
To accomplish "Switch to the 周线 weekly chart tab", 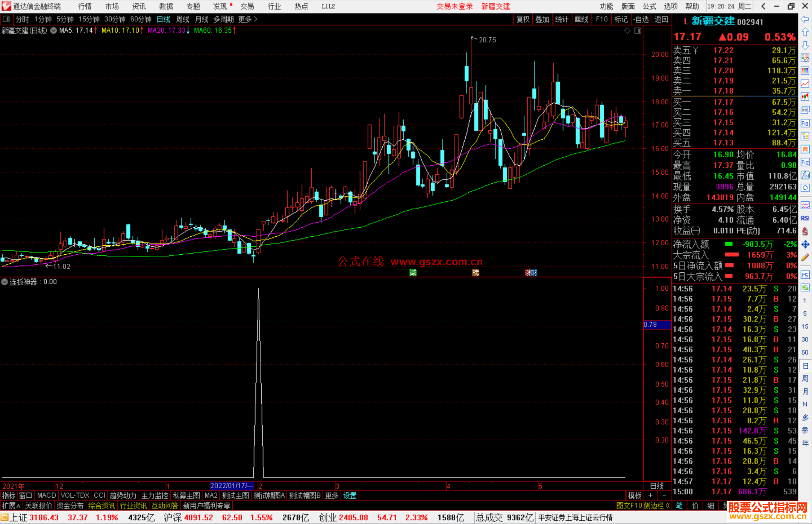I will [183, 19].
